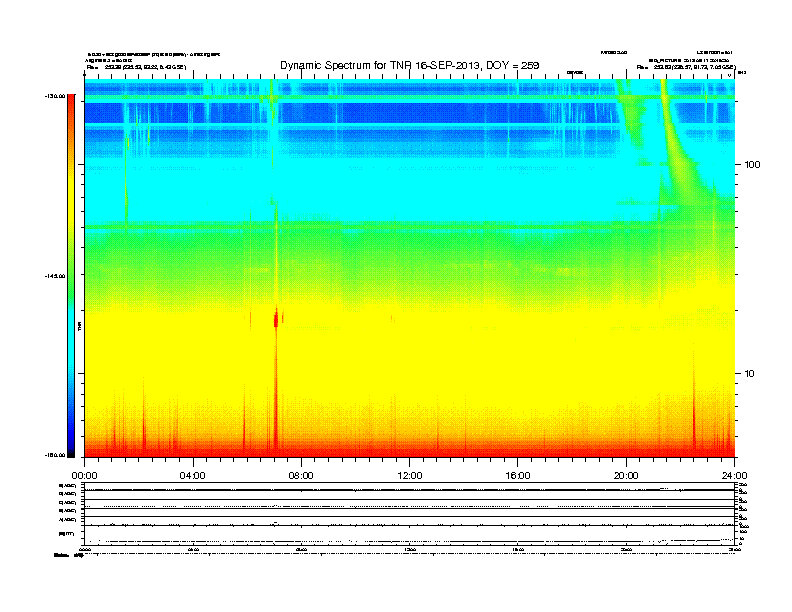The width and height of the screenshot is (792, 612).
Task: Click the large 16:00 time axis label
Action: pos(518,476)
